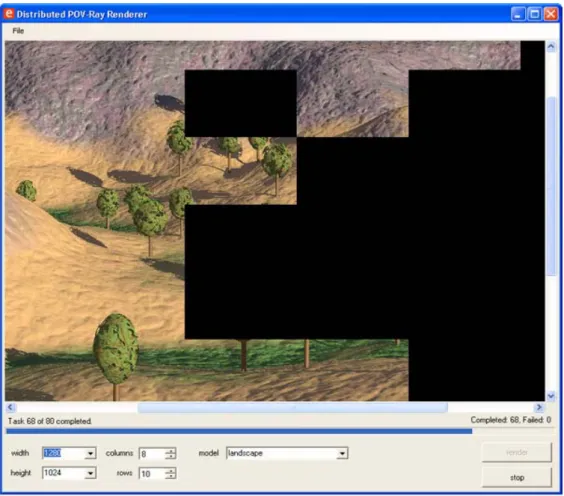The image size is (564, 496).
Task: Open the model dropdown arrow
Action: point(342,454)
